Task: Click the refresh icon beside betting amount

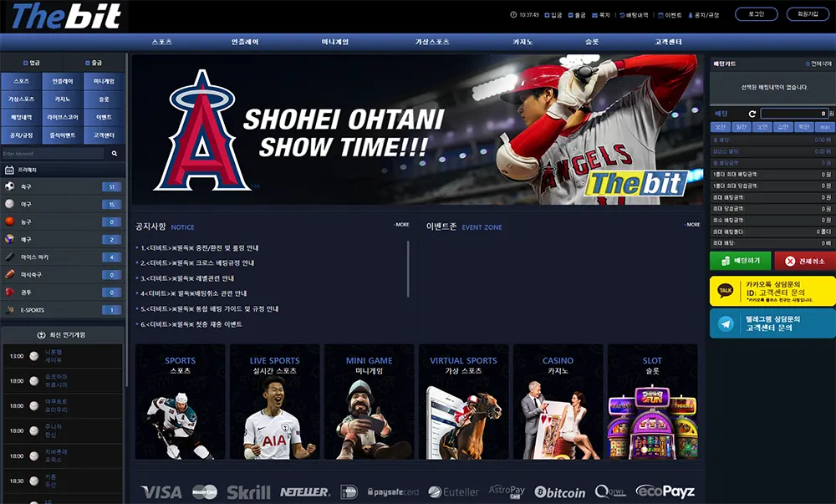Action: (752, 114)
